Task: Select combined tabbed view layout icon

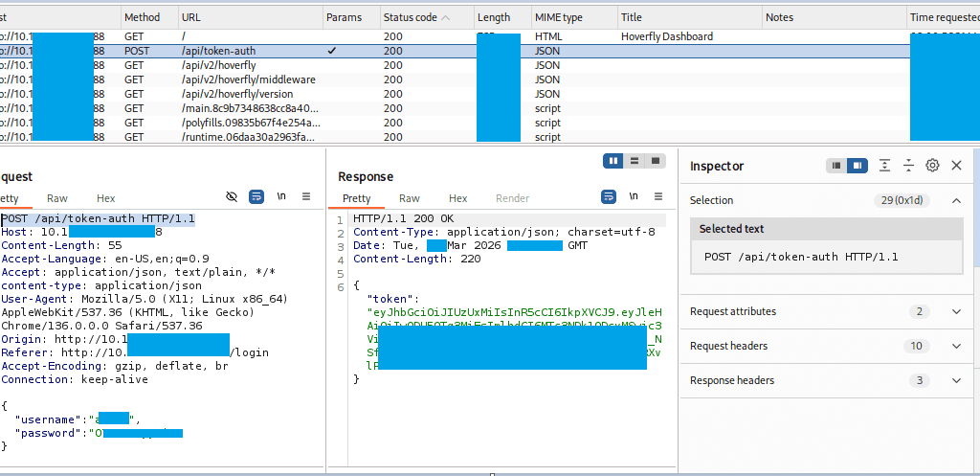Action: [x=656, y=161]
